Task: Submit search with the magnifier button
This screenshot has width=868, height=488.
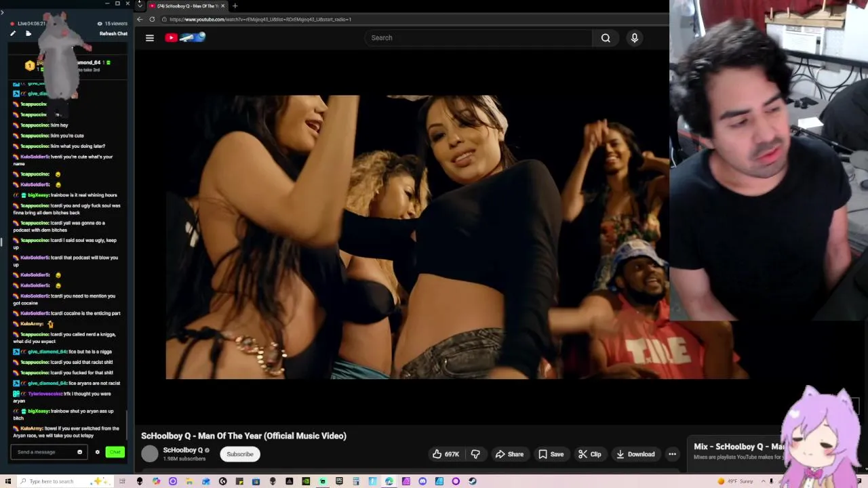Action: [606, 38]
